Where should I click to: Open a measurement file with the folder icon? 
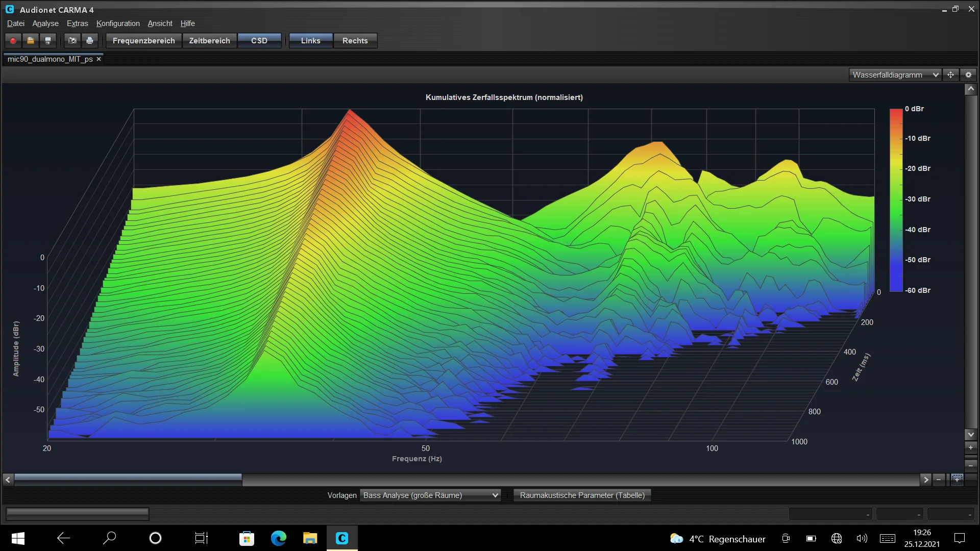coord(31,41)
